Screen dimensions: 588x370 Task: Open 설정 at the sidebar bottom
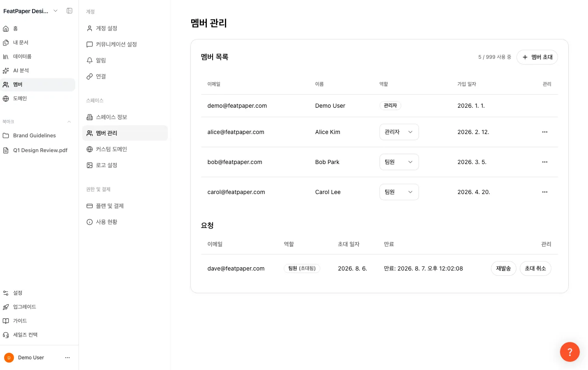click(x=37, y=293)
